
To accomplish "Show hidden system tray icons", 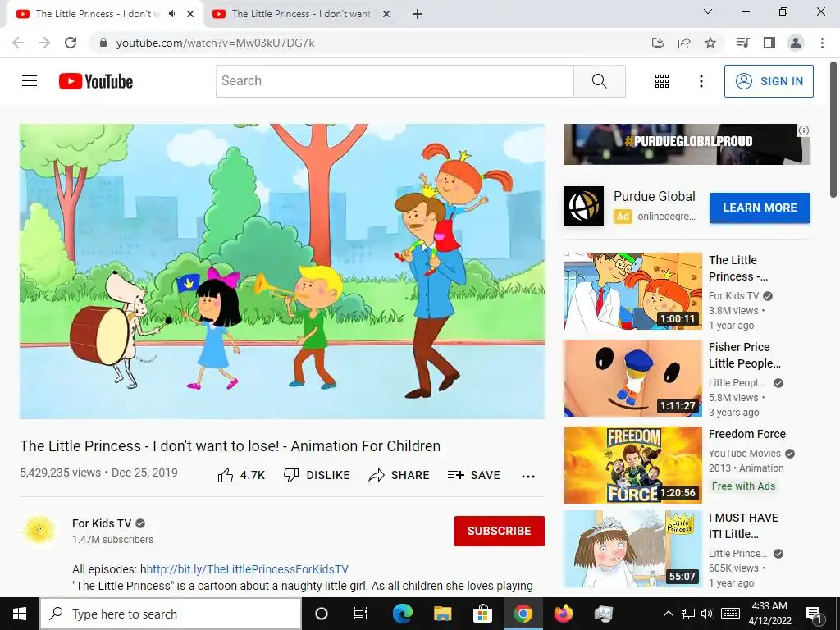I will 668,614.
